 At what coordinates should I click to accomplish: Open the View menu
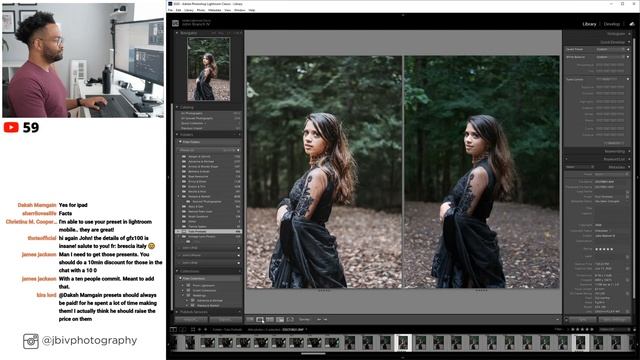pyautogui.click(x=228, y=10)
